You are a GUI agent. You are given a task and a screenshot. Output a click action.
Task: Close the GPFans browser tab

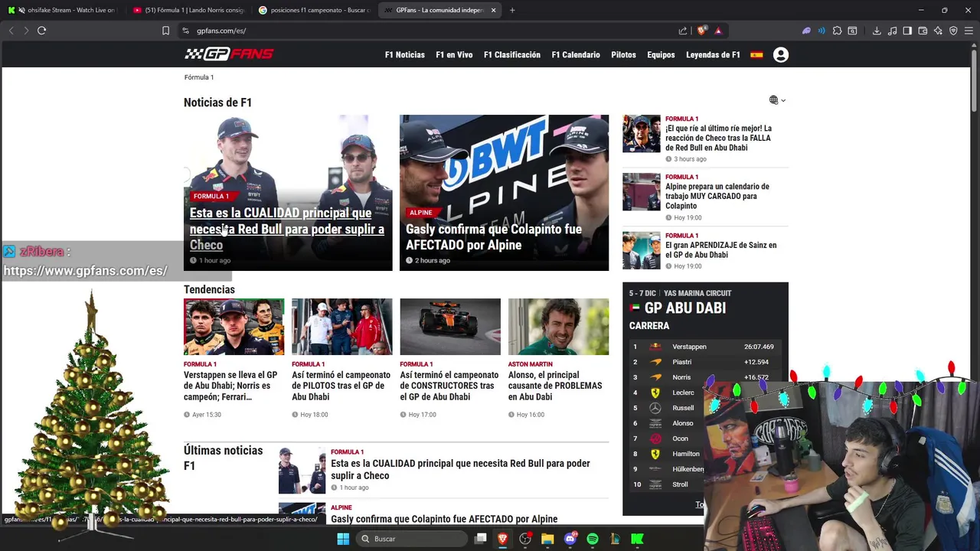493,10
